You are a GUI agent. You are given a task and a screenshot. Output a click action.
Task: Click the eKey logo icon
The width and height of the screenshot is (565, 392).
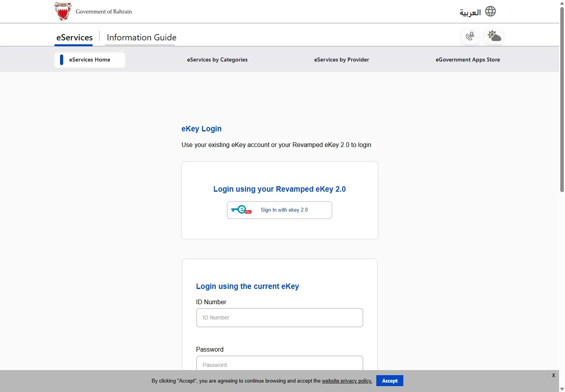coord(241,210)
